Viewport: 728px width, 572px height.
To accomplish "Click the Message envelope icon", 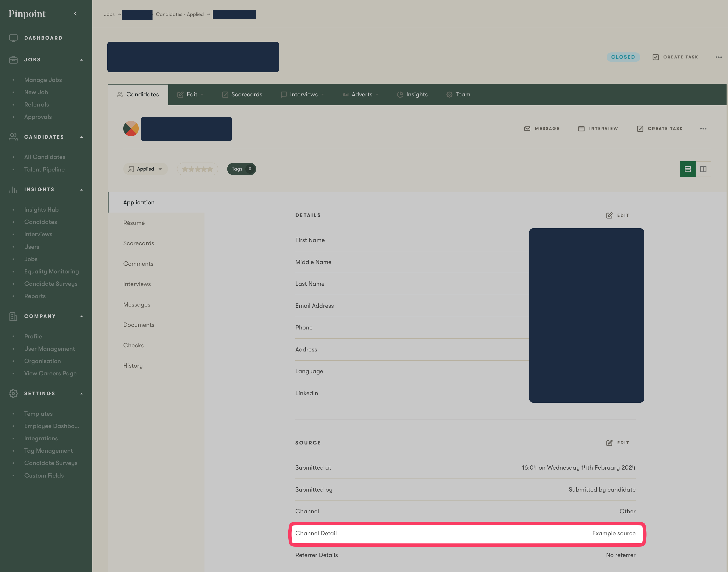I will (x=527, y=129).
